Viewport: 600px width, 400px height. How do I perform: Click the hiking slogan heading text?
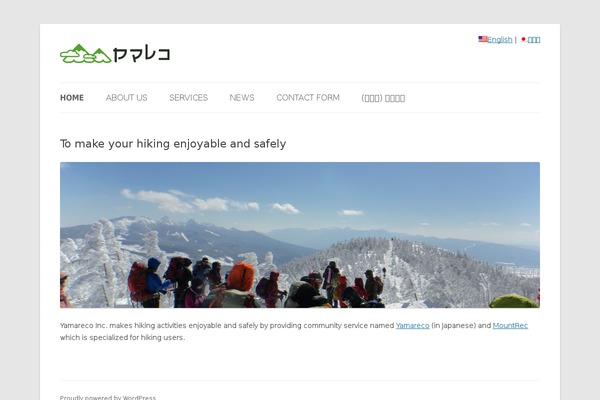(173, 144)
